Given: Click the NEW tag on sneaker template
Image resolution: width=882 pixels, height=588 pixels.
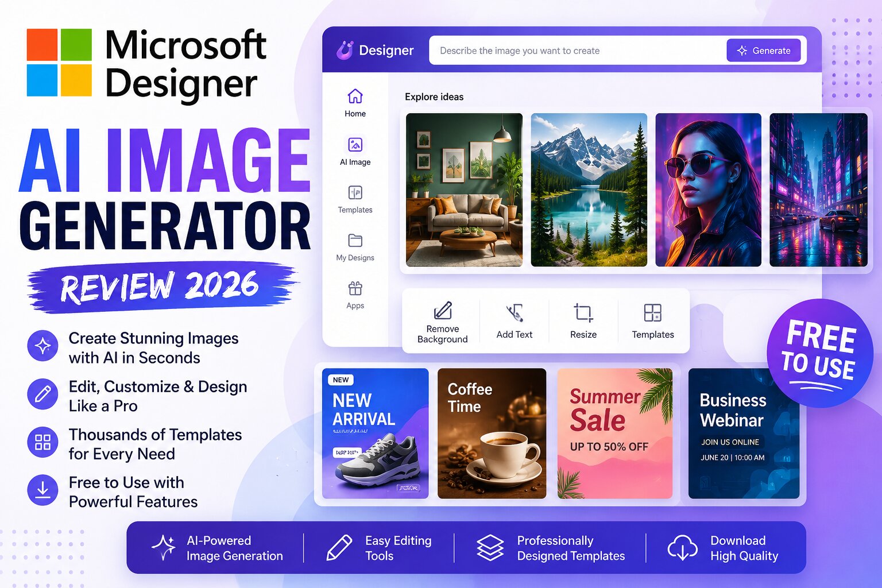Looking at the screenshot, I should pyautogui.click(x=341, y=380).
